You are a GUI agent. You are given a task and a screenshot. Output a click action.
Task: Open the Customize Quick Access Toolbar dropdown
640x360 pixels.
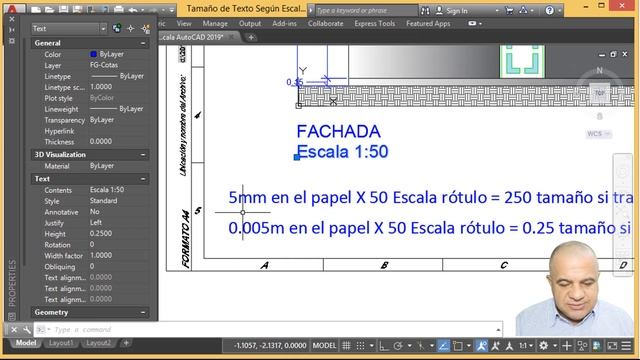pos(172,10)
